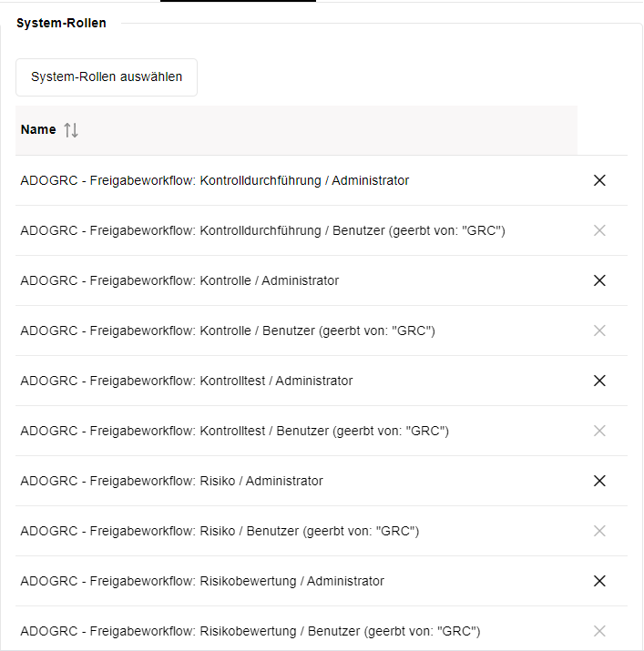Remove Kontrolldurchführung / Benutzer inherited role
Image resolution: width=644 pixels, height=651 pixels.
click(599, 230)
